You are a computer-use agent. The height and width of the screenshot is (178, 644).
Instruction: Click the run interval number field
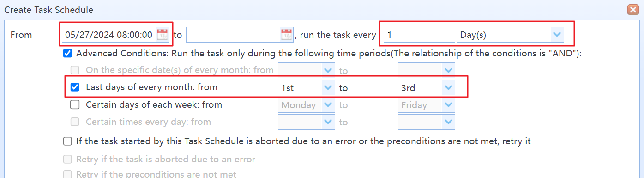[419, 34]
